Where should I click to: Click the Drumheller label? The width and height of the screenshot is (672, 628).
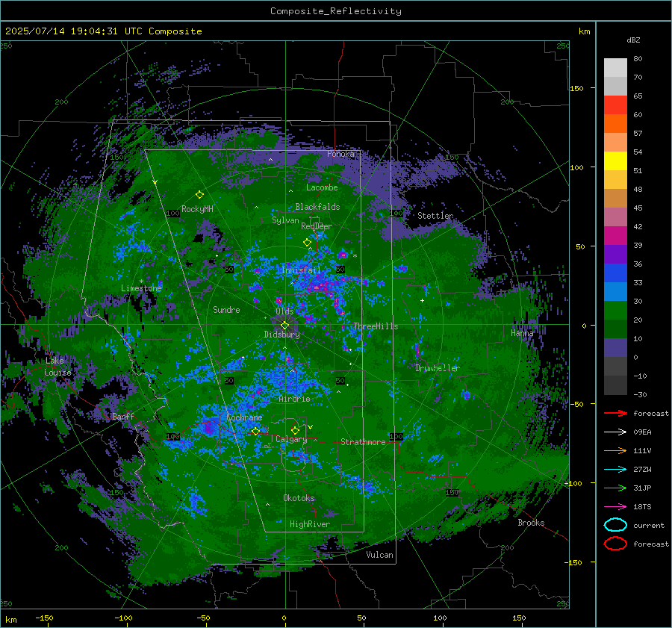coord(438,368)
